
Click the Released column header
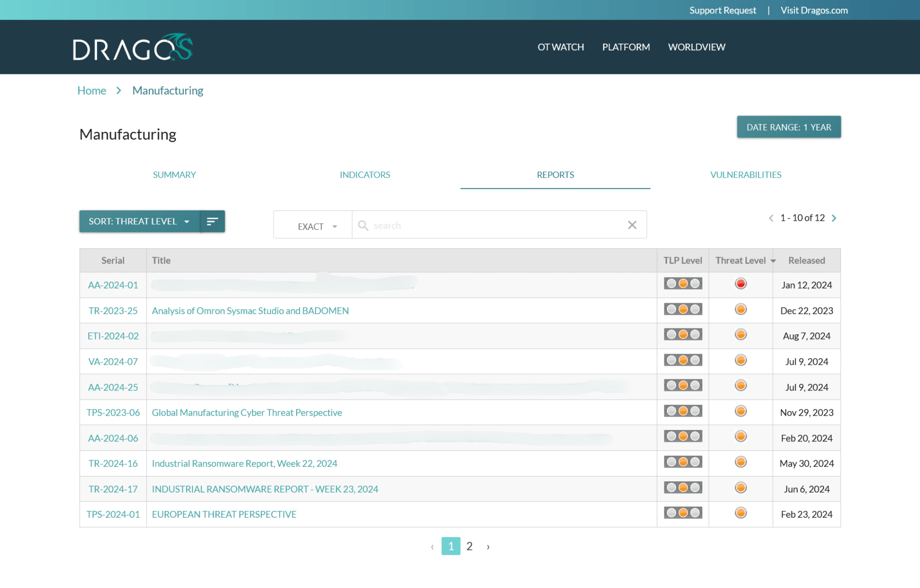(807, 260)
